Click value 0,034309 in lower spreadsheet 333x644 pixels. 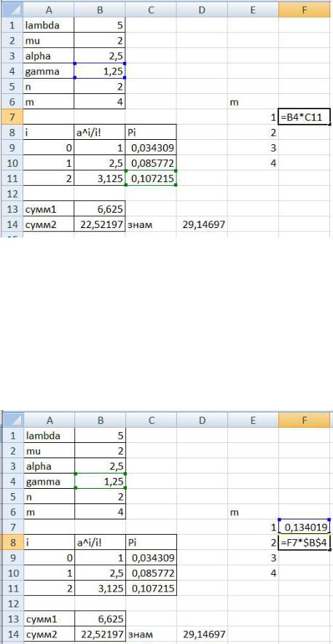click(x=151, y=558)
